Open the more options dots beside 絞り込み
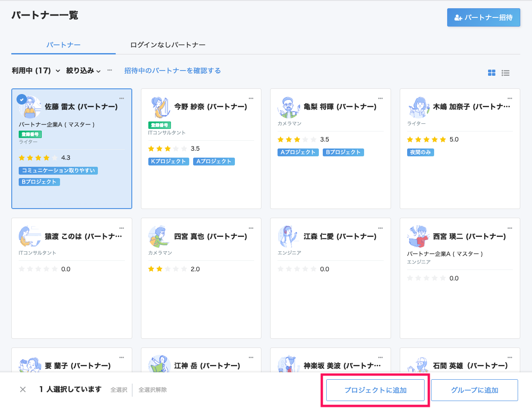 pyautogui.click(x=110, y=70)
